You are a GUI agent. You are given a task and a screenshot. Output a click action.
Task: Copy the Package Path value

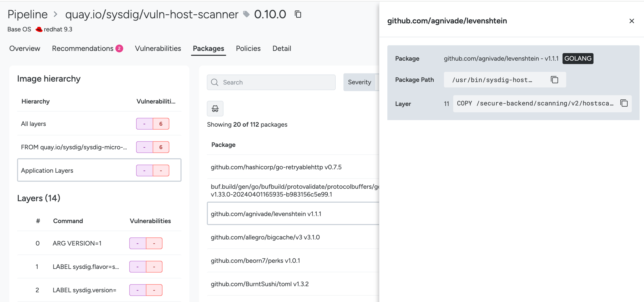[554, 80]
